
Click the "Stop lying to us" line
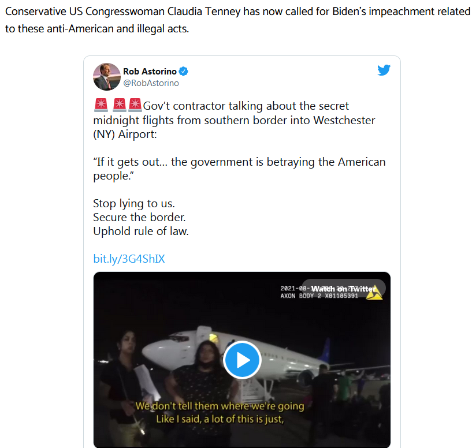[134, 203]
